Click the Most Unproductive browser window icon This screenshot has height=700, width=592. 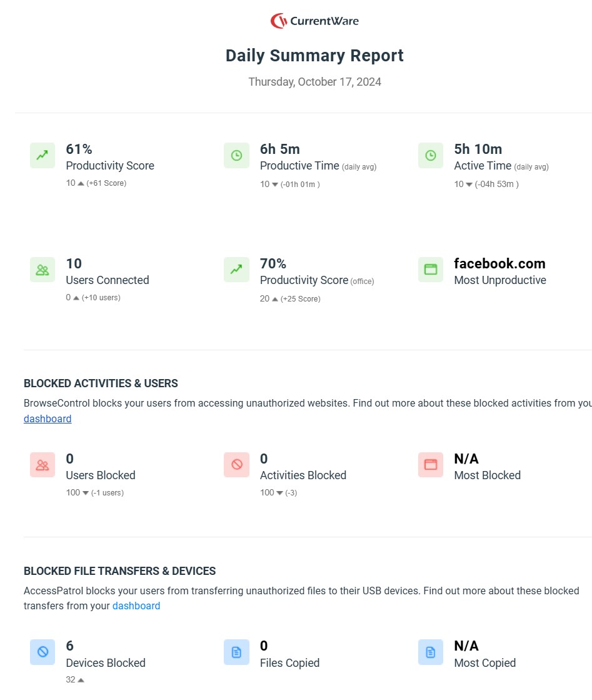[x=431, y=270]
